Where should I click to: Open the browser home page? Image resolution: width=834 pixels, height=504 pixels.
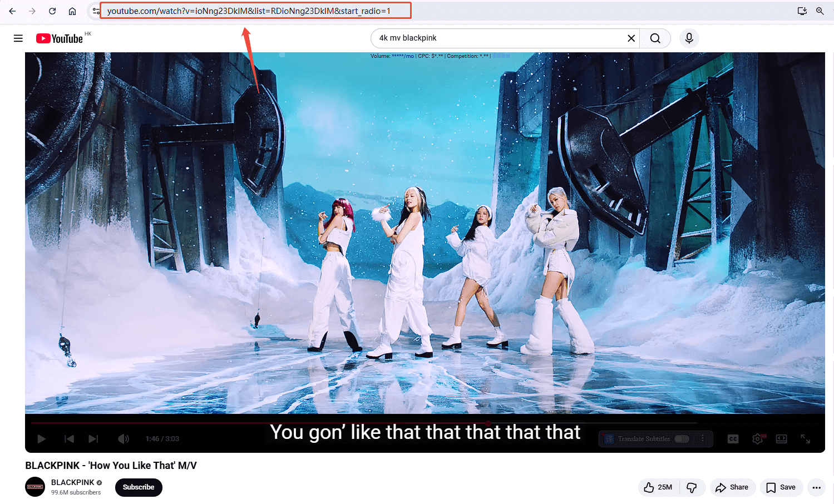pyautogui.click(x=72, y=11)
